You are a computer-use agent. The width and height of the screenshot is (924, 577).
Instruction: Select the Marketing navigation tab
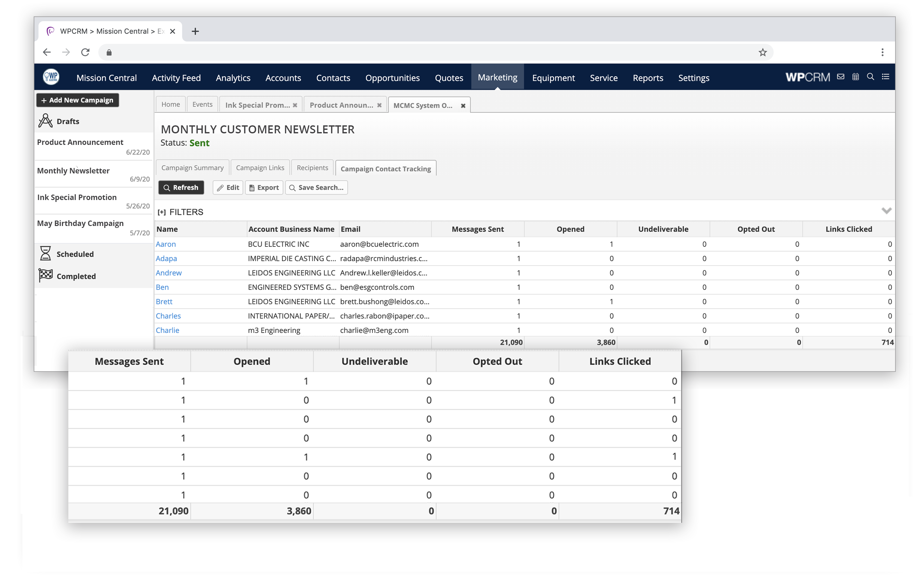pos(498,77)
